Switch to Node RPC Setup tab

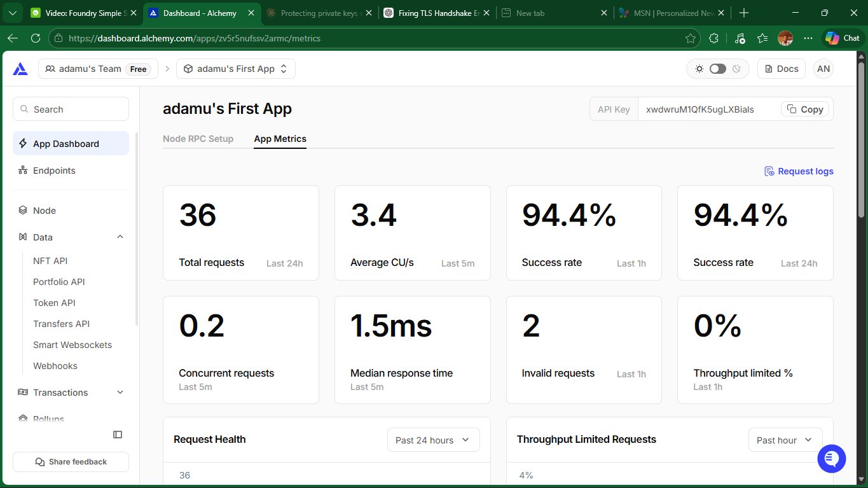(198, 139)
